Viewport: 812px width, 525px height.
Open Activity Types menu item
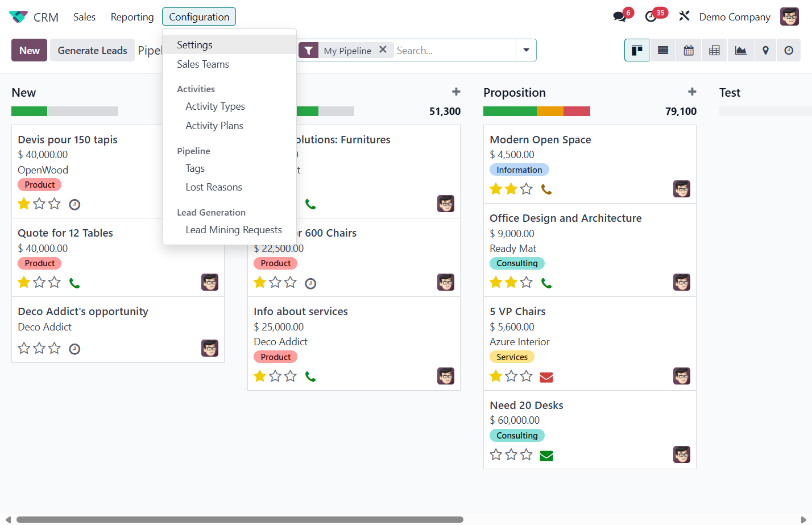click(x=229, y=106)
